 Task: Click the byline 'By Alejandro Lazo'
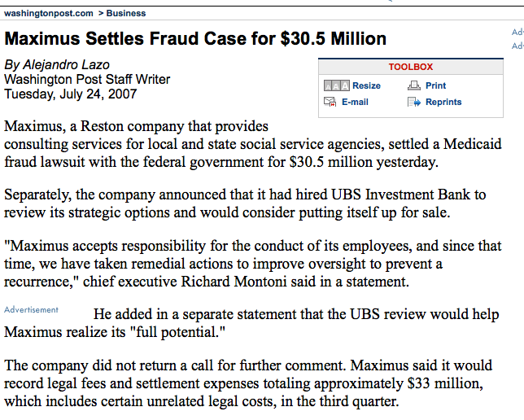pyautogui.click(x=56, y=64)
